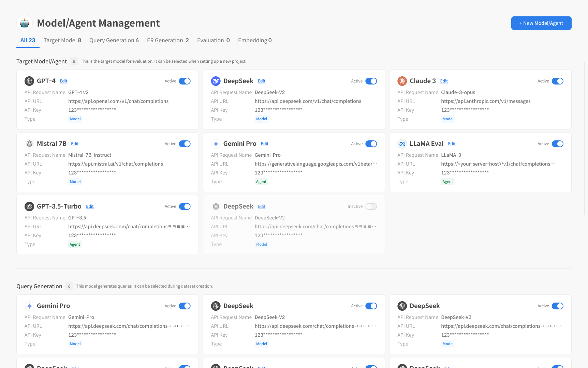Edit the LLaMA Eval model
The width and height of the screenshot is (588, 368).
pos(452,144)
